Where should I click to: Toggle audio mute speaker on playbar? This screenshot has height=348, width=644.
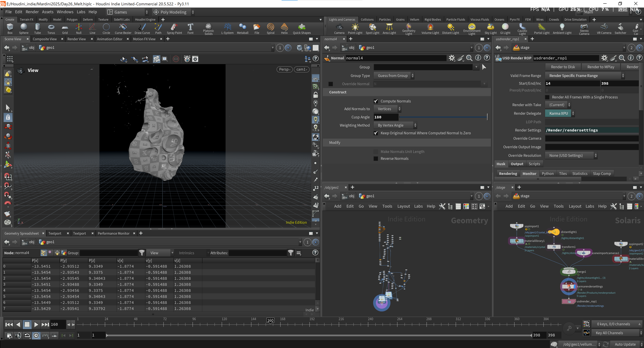[18, 335]
